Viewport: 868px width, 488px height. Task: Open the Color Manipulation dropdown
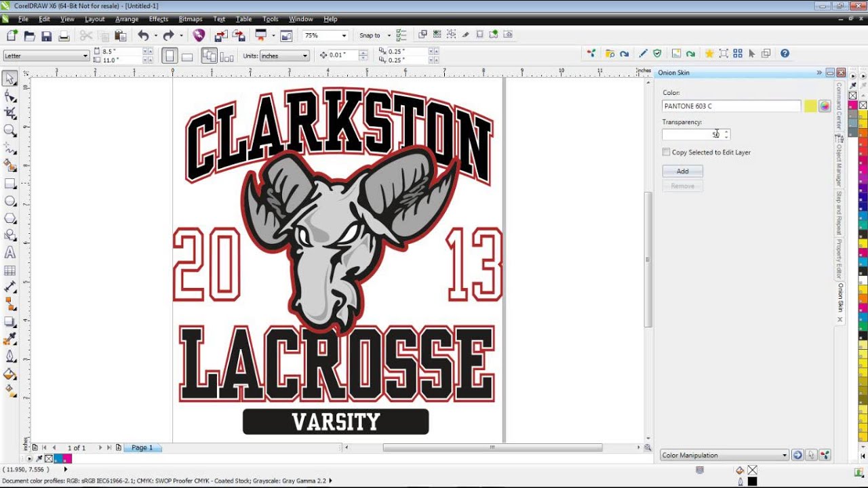(785, 455)
